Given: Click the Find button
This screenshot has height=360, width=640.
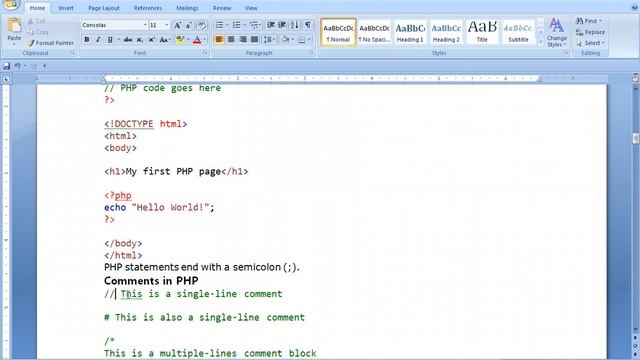Looking at the screenshot, I should 589,21.
